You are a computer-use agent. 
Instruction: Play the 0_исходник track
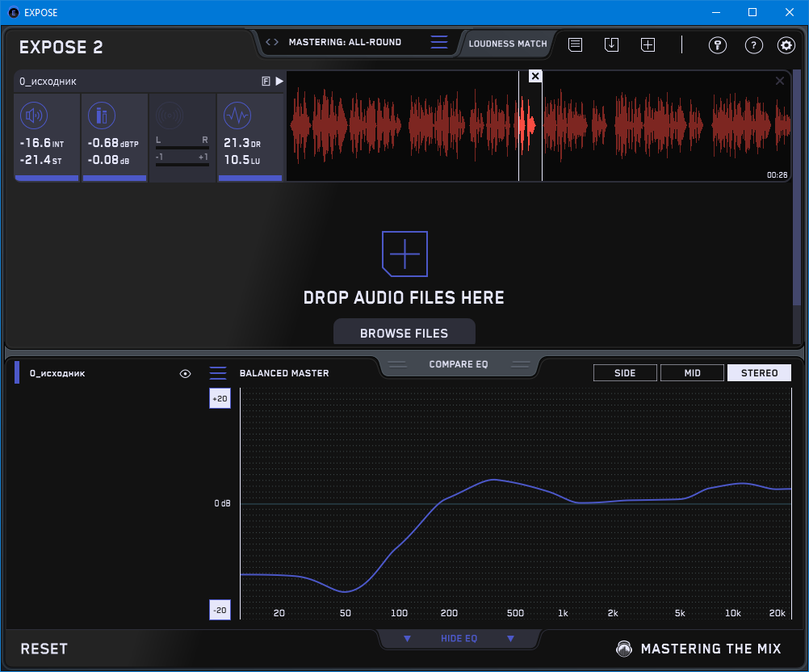click(x=279, y=81)
